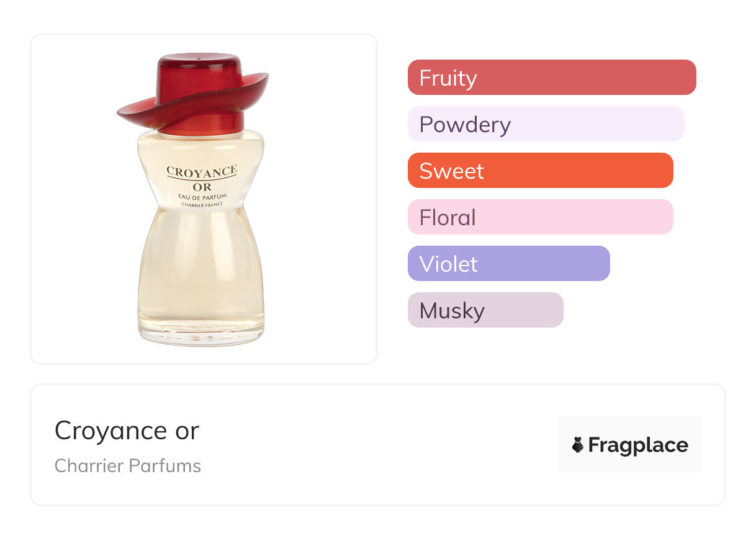Click the OR text on bottle label
Screen dimensions: 756x536
point(202,186)
